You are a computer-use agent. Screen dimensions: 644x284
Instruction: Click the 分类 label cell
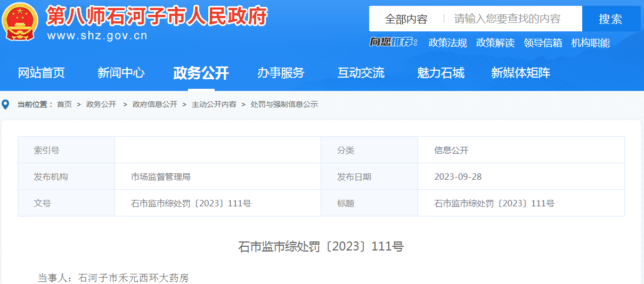[x=370, y=150]
